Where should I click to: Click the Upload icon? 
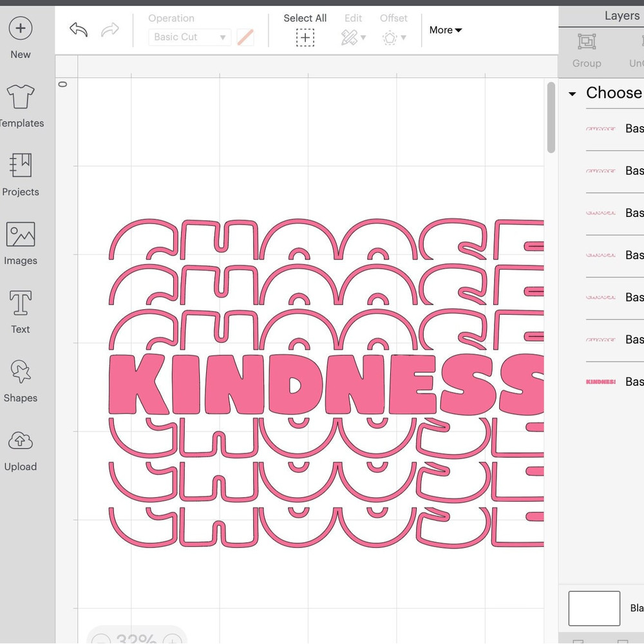pos(20,441)
